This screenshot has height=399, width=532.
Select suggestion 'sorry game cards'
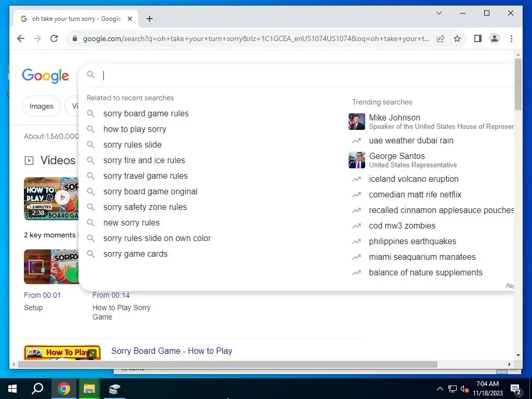[x=136, y=254]
